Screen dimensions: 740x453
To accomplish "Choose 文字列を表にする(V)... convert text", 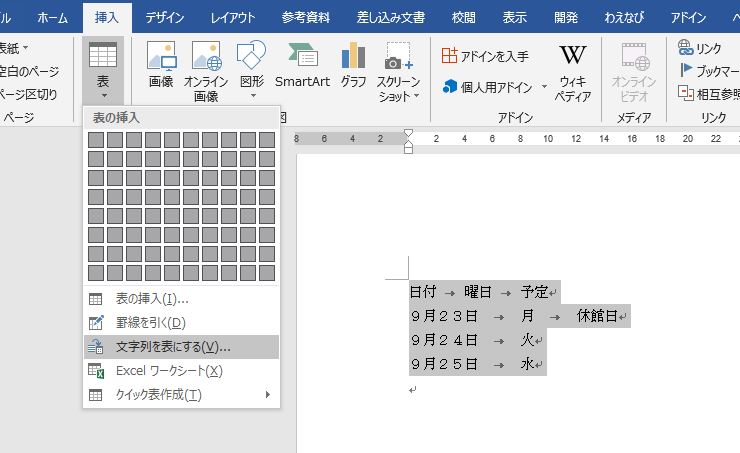I will point(181,347).
